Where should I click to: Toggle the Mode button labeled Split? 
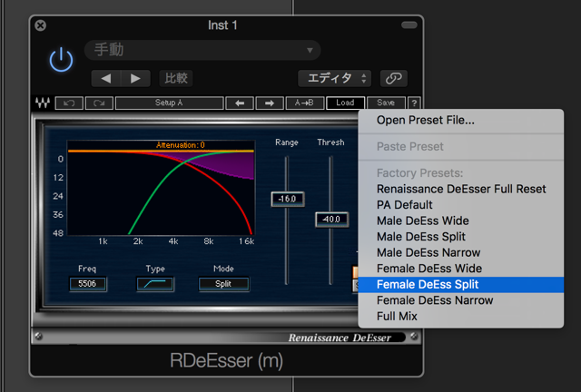[223, 284]
